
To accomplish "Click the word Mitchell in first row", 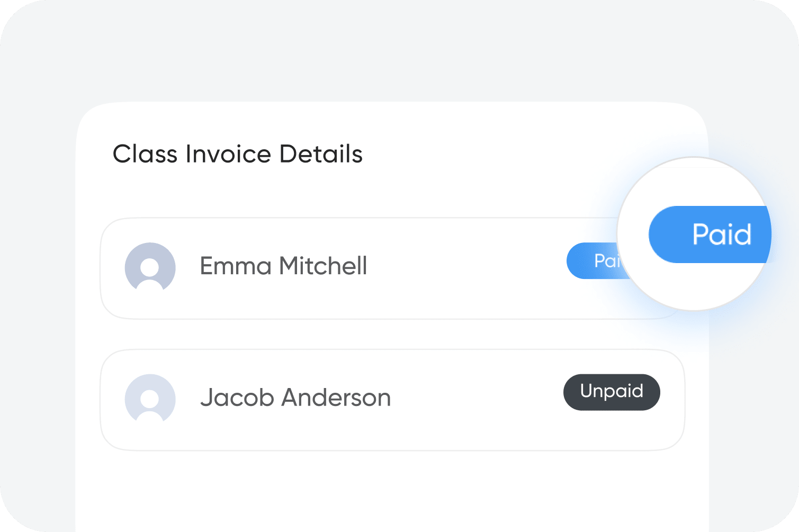I will [323, 266].
